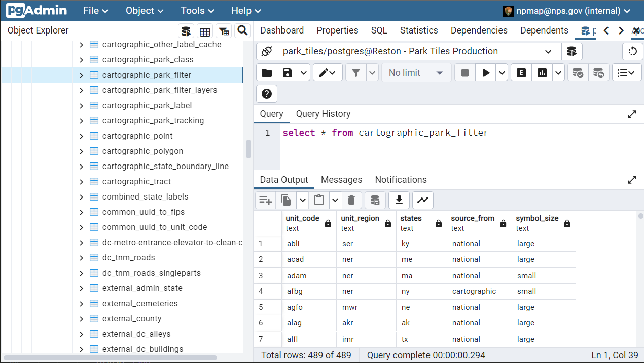Viewport: 644px width, 363px height.
Task: Click inside the SQL query editor text
Action: tap(385, 133)
